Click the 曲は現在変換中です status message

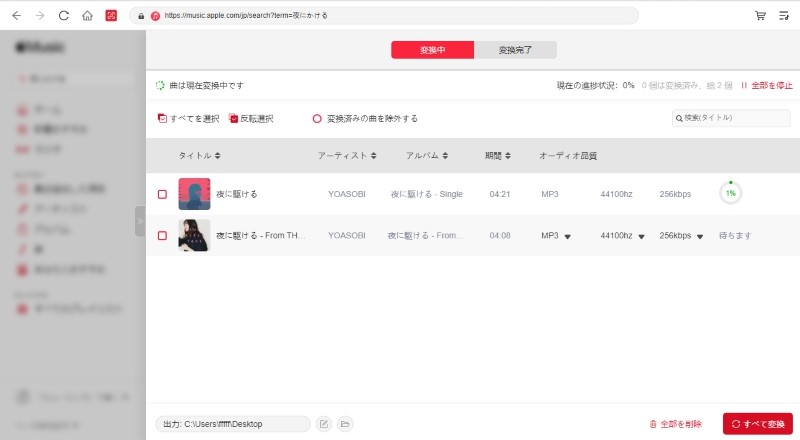pos(206,85)
